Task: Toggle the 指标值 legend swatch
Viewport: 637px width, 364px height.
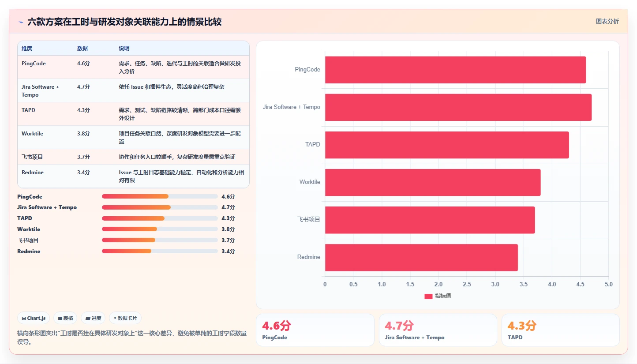Action: point(428,296)
